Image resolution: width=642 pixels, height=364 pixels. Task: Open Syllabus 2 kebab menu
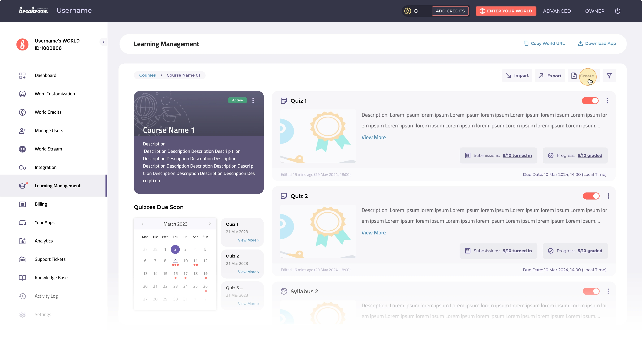(x=608, y=291)
